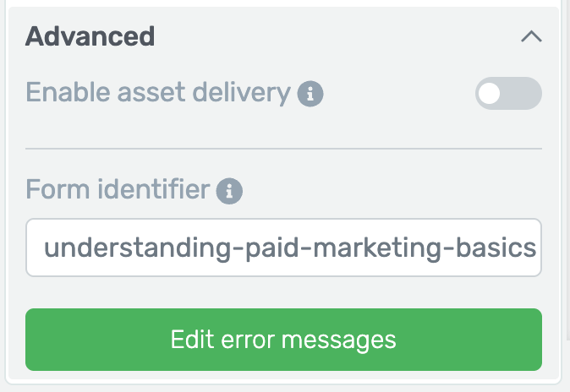Click the Enable asset delivery label text

coord(158,93)
